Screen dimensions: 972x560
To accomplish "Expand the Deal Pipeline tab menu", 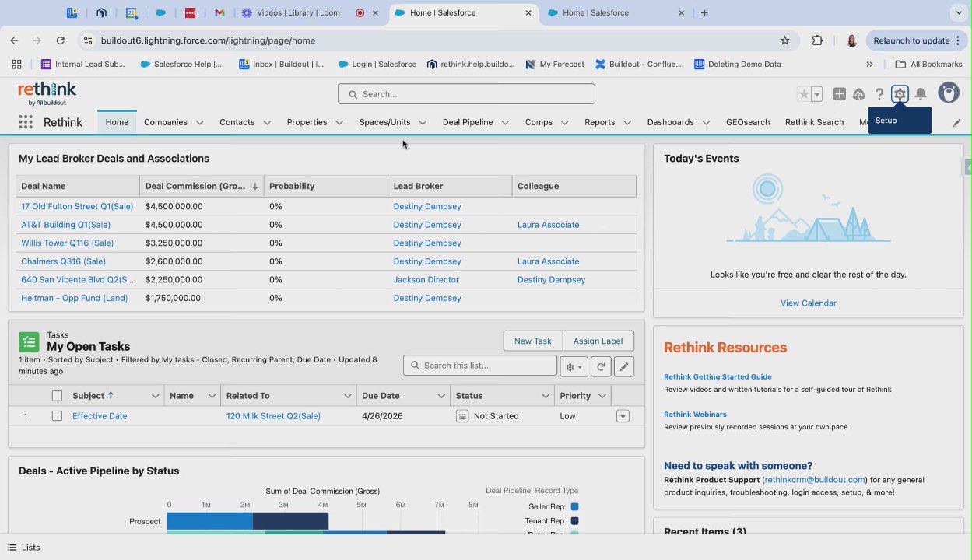I will (x=505, y=123).
